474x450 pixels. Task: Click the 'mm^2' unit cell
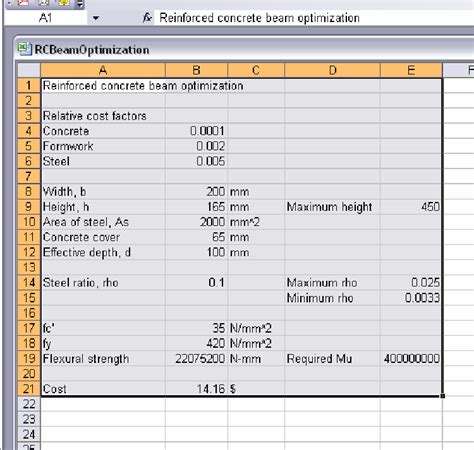point(256,222)
